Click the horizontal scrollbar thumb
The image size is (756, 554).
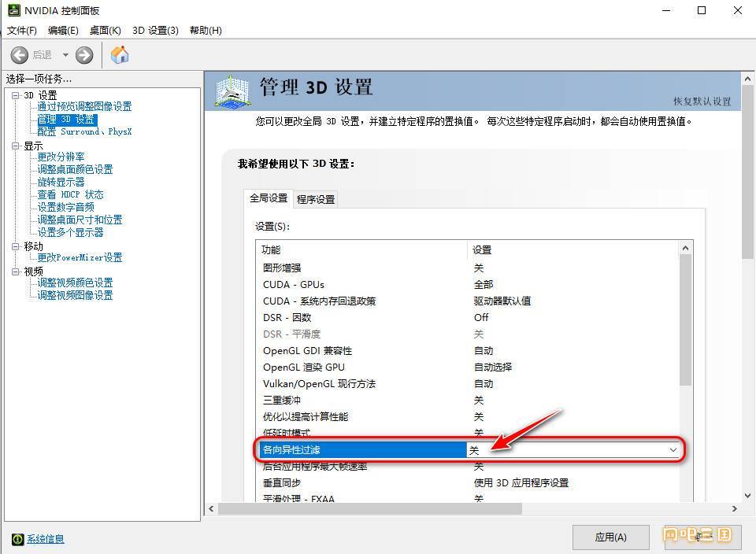370,508
